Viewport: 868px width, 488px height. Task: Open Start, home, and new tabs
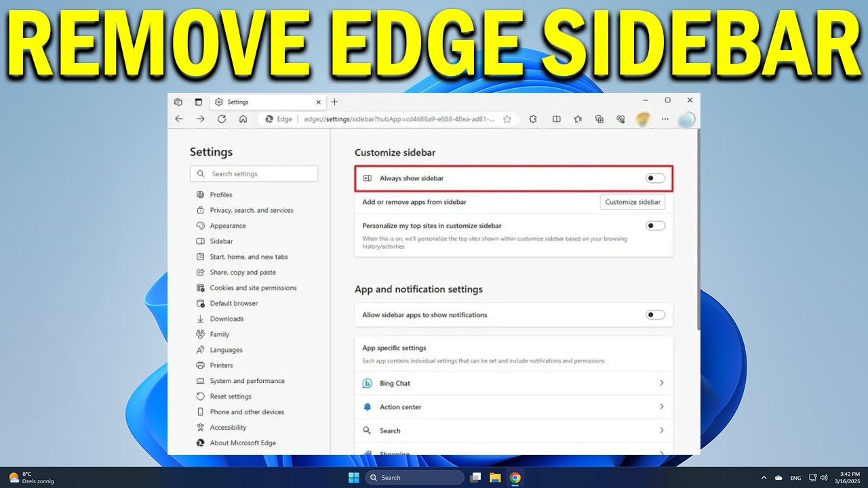[248, 257]
